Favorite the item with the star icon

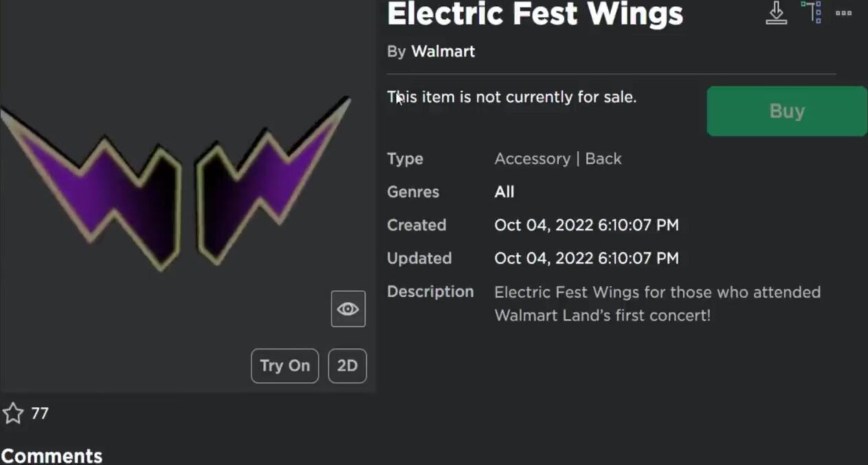[x=13, y=413]
